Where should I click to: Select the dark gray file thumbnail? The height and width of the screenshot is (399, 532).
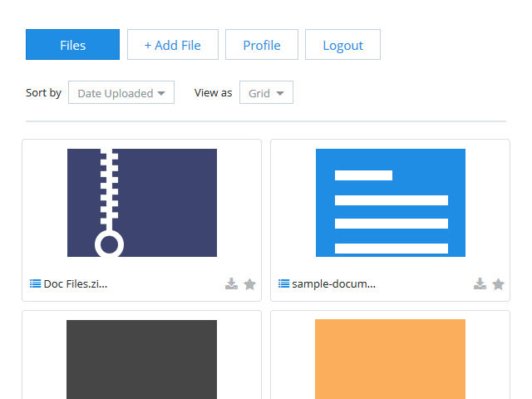pyautogui.click(x=141, y=359)
